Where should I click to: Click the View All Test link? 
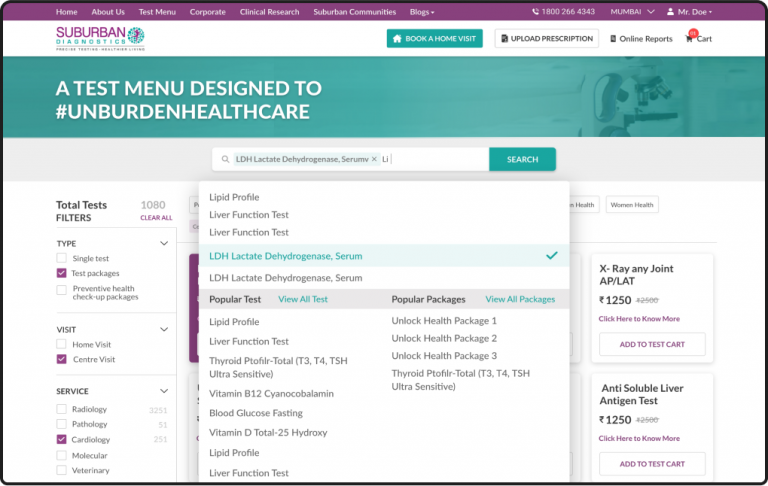click(303, 299)
